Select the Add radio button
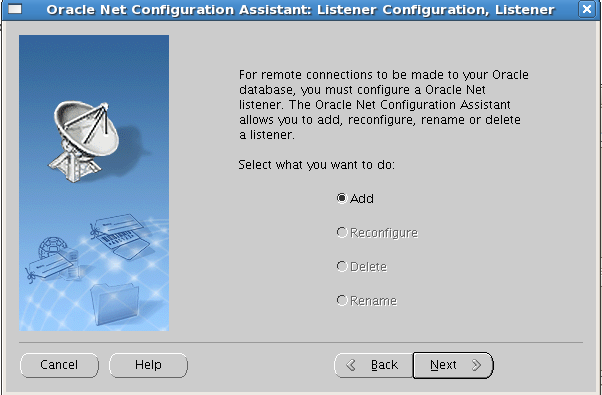The height and width of the screenshot is (395, 602). click(x=342, y=198)
